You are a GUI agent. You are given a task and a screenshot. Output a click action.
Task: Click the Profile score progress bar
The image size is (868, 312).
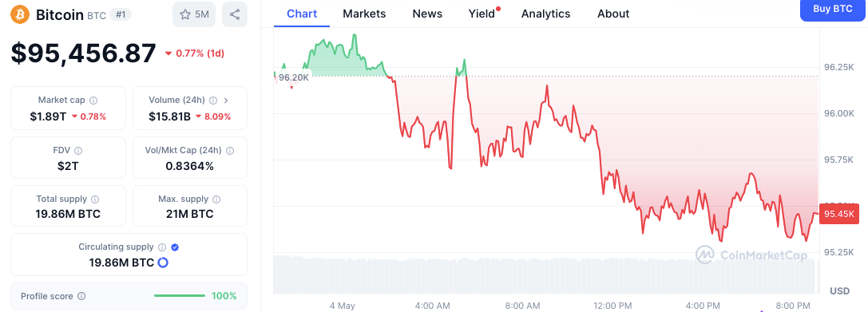(x=180, y=296)
